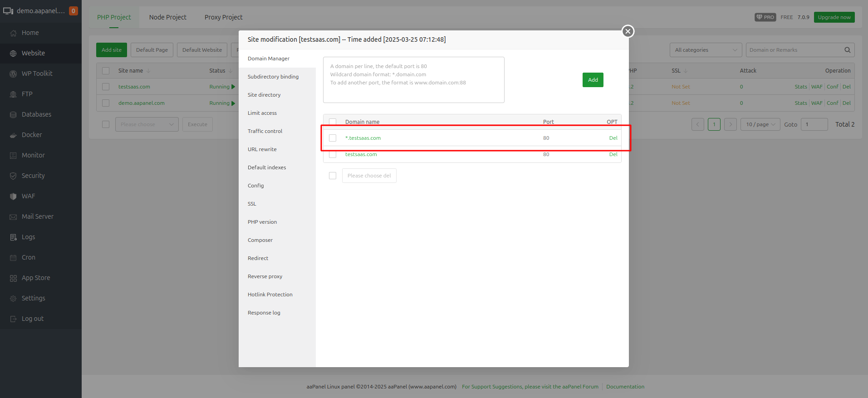
Task: Click the Docker whale icon
Action: click(13, 135)
